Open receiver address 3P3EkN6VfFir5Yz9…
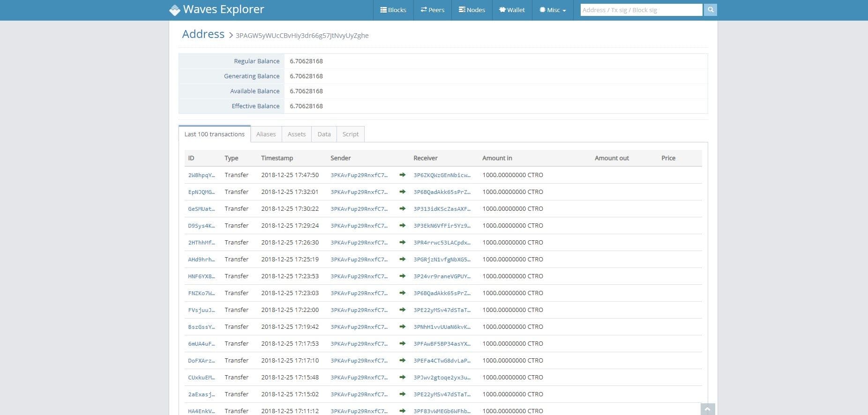 click(442, 226)
